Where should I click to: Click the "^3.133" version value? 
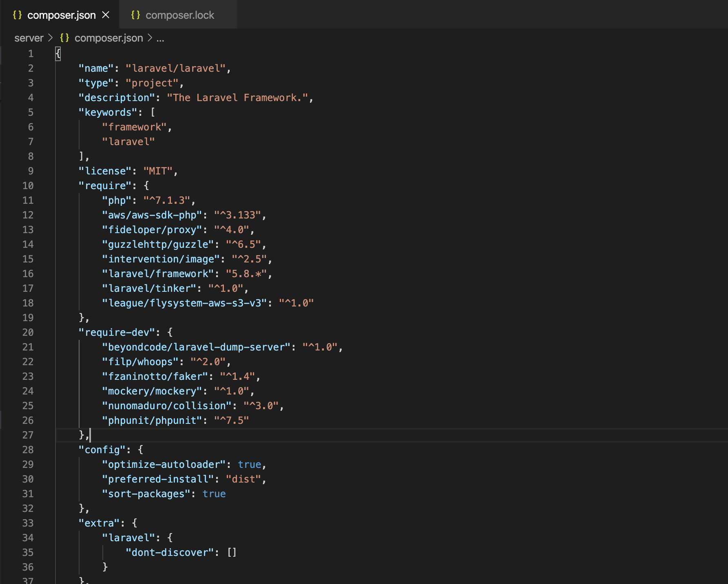[237, 215]
